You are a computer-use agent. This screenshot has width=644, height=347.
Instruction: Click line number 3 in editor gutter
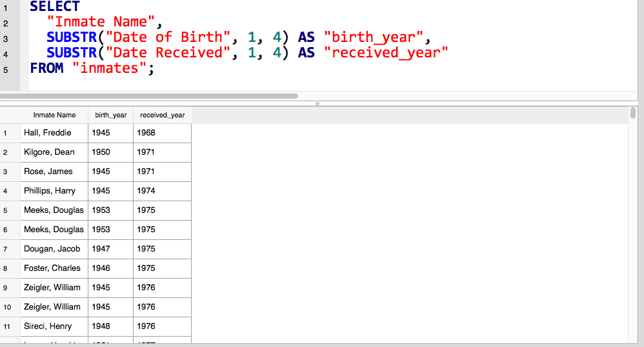(x=6, y=39)
